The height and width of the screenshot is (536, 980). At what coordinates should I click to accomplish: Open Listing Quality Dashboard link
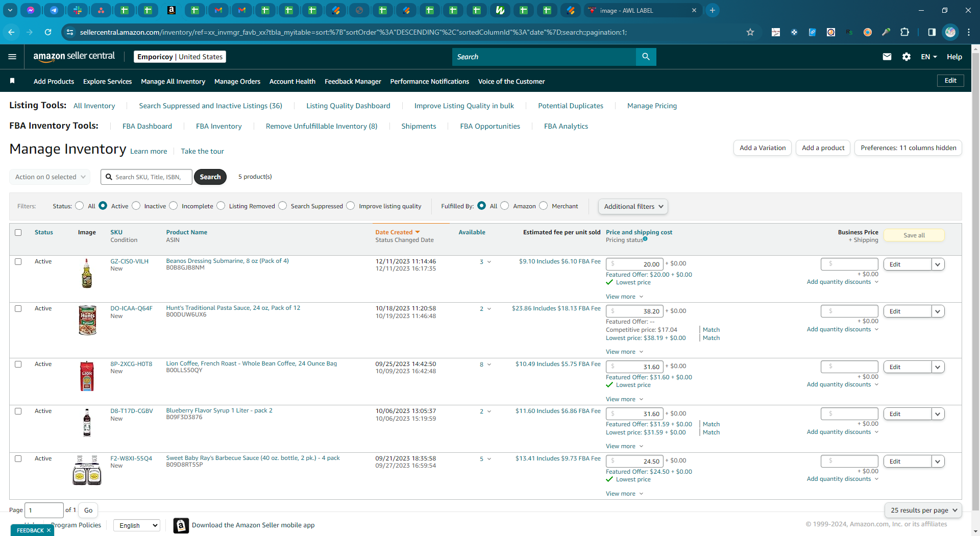point(348,106)
